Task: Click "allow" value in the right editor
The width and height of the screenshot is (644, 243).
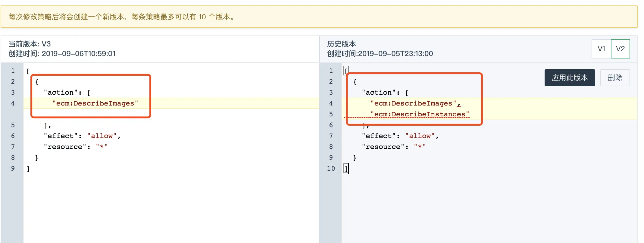Action: point(420,136)
